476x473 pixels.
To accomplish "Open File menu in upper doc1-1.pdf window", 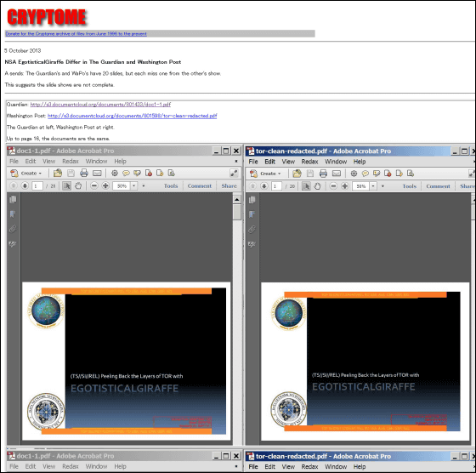I will pyautogui.click(x=14, y=161).
